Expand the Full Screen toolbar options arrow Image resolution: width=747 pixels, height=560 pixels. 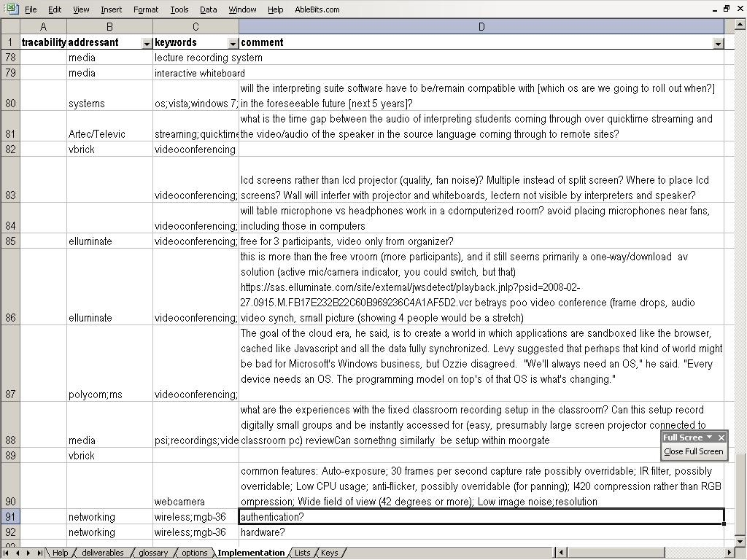point(709,437)
